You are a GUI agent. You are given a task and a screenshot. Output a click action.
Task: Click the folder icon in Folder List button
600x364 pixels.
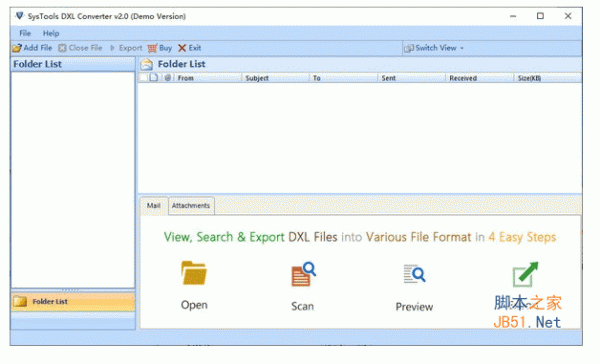[x=20, y=302]
